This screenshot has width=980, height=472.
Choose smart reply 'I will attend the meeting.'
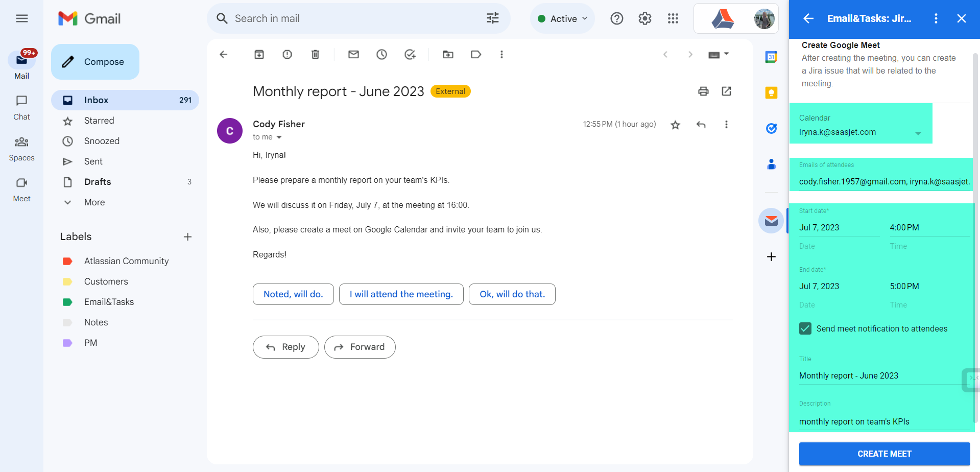click(x=401, y=294)
